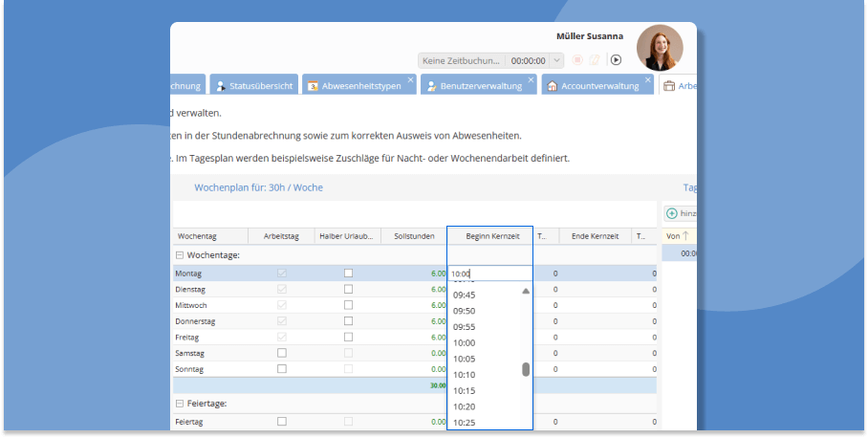This screenshot has width=868, height=438.
Task: Click the red stop recording icon
Action: (577, 60)
